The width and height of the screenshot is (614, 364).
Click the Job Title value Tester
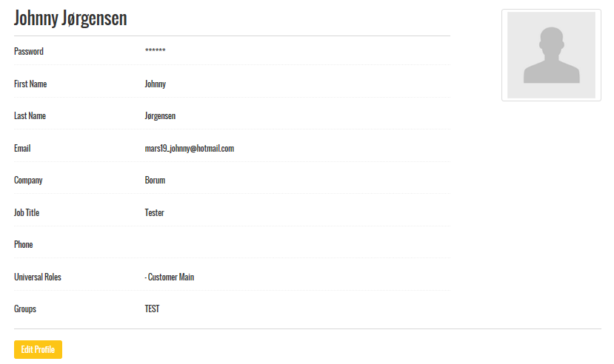tap(154, 213)
